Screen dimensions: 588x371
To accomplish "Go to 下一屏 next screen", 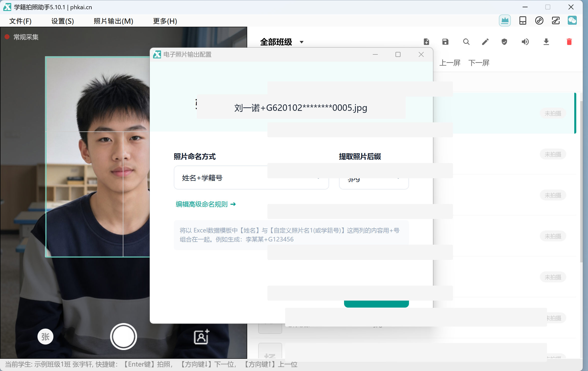I will coord(479,63).
